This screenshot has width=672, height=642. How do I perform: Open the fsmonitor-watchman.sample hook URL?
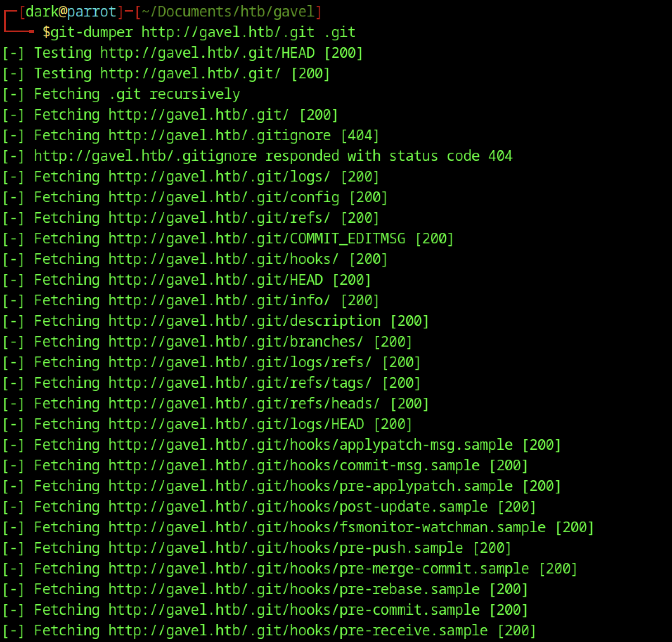pyautogui.click(x=327, y=527)
